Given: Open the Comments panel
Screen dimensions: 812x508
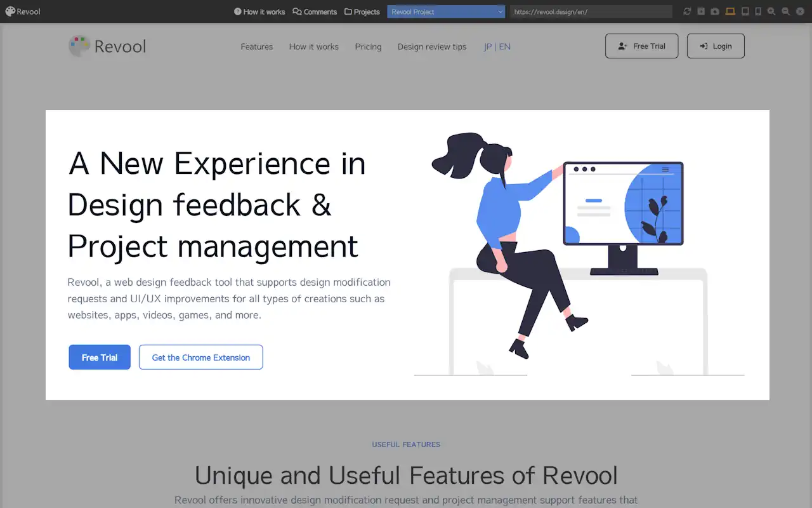Looking at the screenshot, I should [315, 11].
